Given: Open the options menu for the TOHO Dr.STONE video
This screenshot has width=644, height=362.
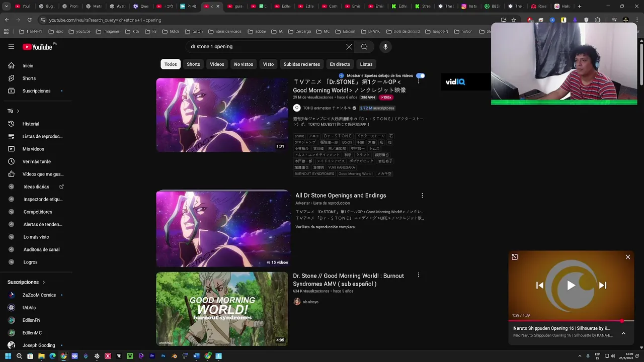Looking at the screenshot, I should [418, 81].
